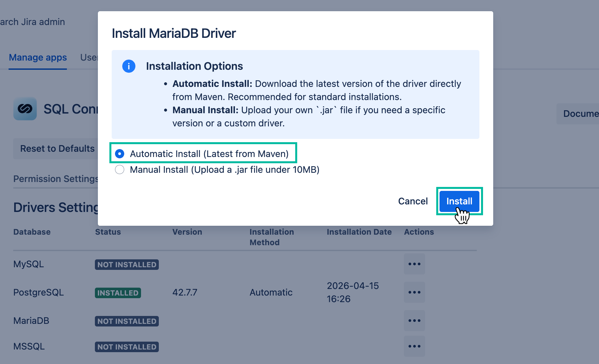Viewport: 599px width, 364px height.
Task: Click PostgreSQL version 42.7.7 cell
Action: point(185,292)
